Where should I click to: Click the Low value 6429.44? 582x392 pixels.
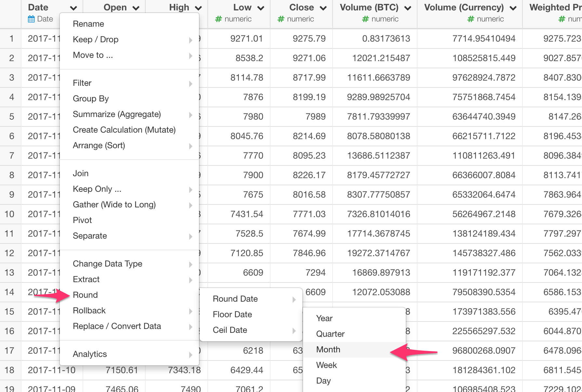[x=246, y=370]
